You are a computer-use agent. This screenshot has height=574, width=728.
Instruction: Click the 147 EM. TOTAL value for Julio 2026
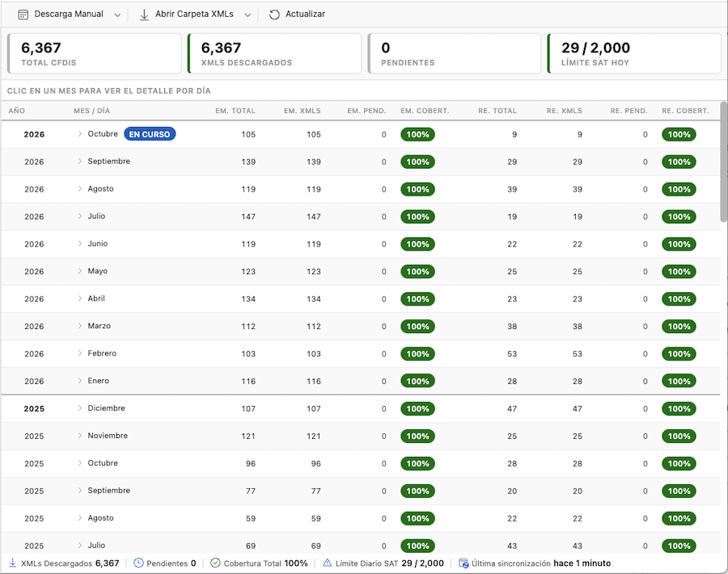click(x=248, y=217)
